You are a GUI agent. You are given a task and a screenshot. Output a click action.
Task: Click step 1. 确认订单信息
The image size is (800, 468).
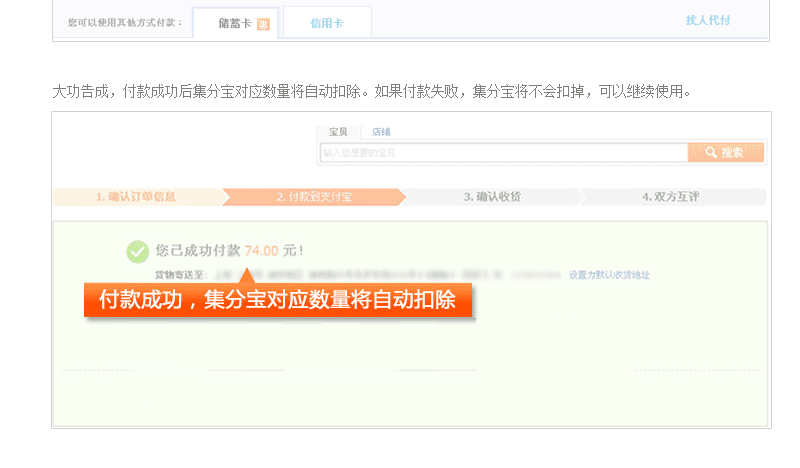137,197
